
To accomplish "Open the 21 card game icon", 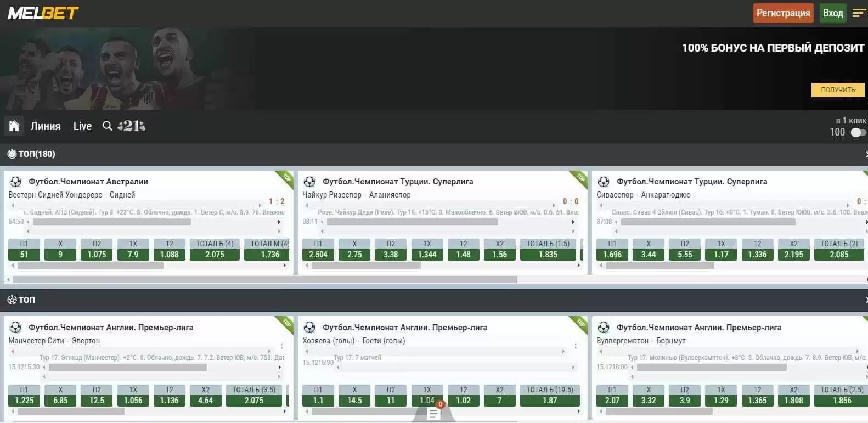I will pos(132,126).
